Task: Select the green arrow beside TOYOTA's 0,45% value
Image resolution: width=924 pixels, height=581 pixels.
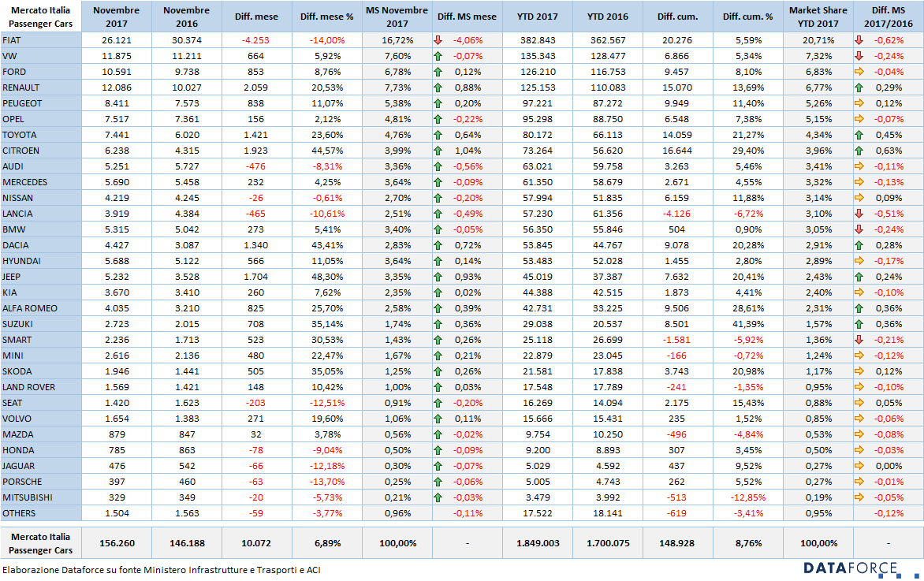Action: click(x=859, y=135)
